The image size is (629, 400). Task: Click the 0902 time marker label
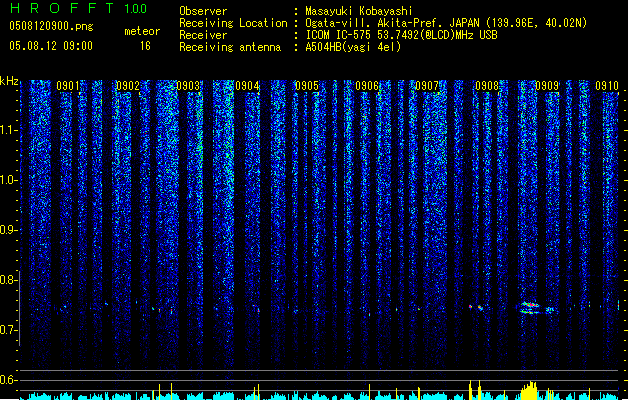pos(128,86)
